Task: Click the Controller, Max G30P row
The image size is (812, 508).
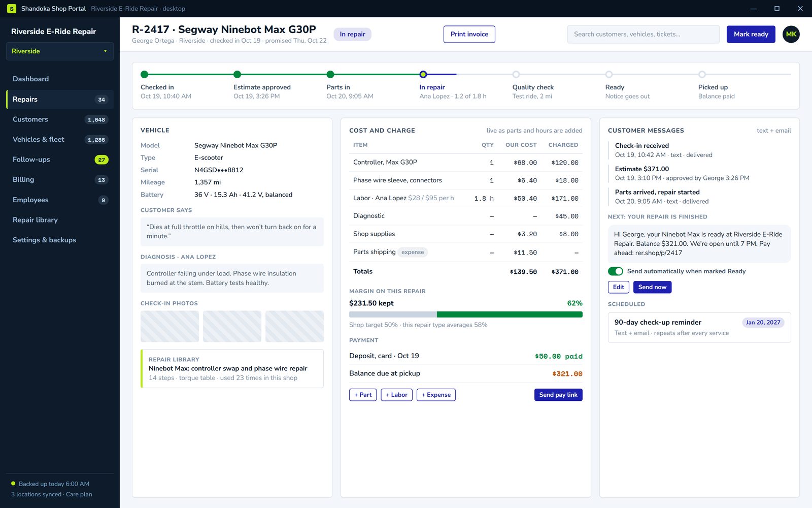Action: [x=466, y=163]
